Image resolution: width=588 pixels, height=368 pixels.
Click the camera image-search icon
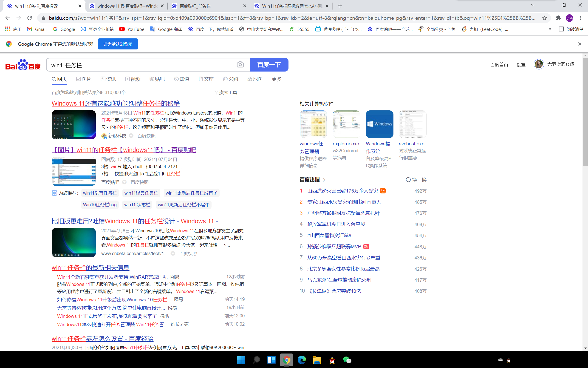pos(240,64)
